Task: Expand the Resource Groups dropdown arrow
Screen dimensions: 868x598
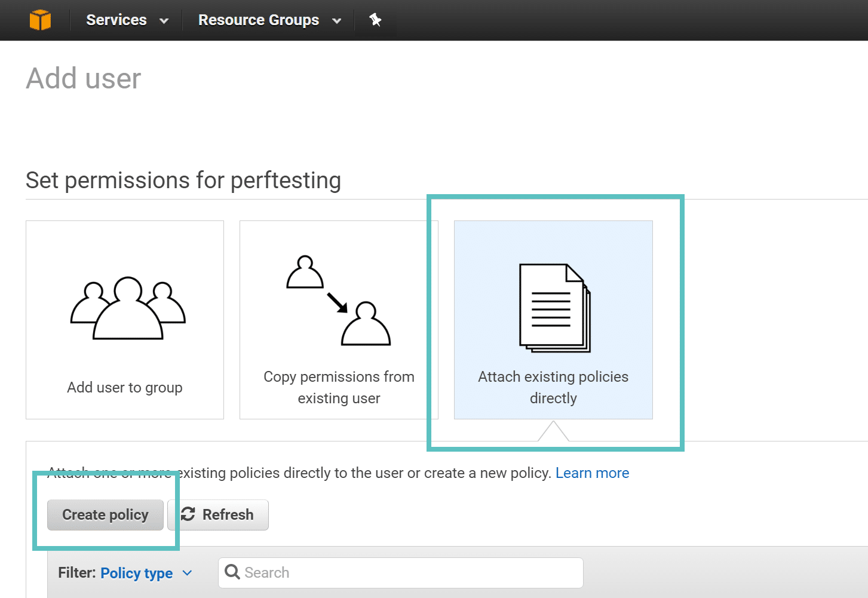Action: click(x=338, y=20)
